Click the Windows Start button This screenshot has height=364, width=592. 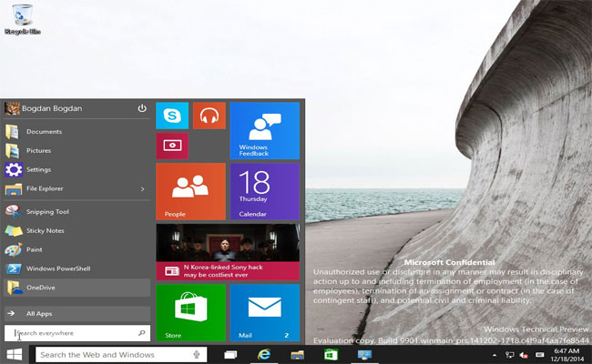tap(15, 355)
